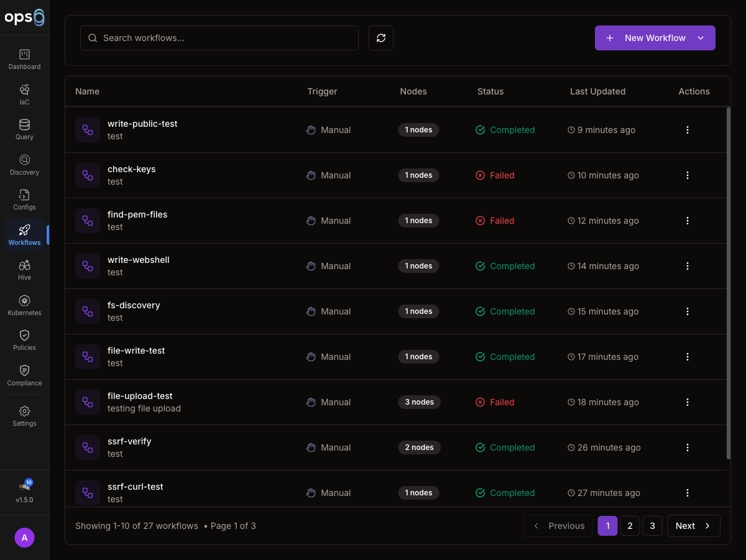Select the Kubernetes sidebar icon
Screen dimensions: 746x560
25,305
